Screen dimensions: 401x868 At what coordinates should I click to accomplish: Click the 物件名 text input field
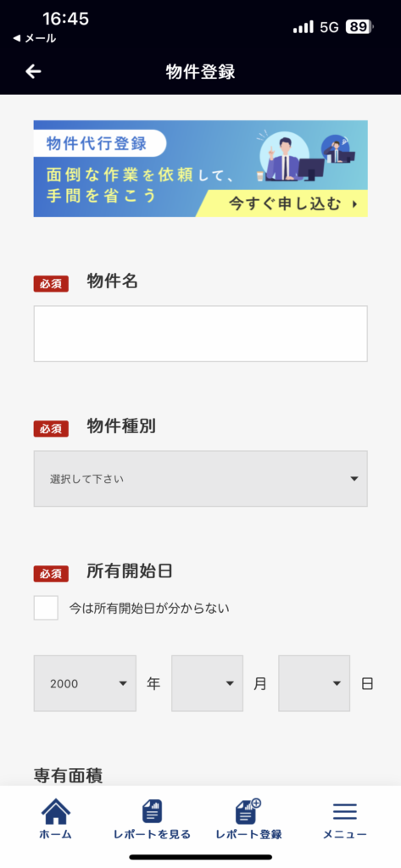point(200,334)
